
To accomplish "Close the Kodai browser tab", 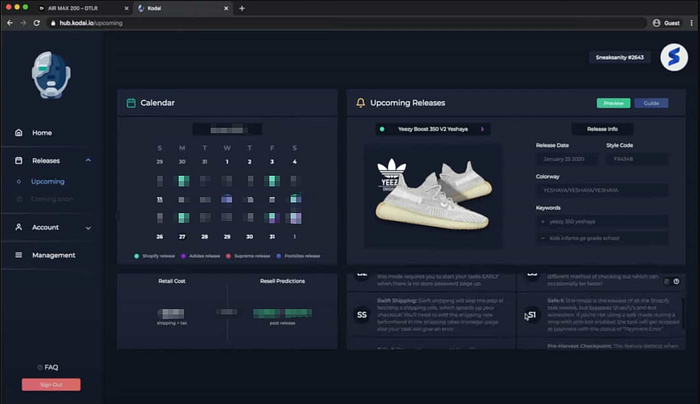I will click(x=226, y=8).
